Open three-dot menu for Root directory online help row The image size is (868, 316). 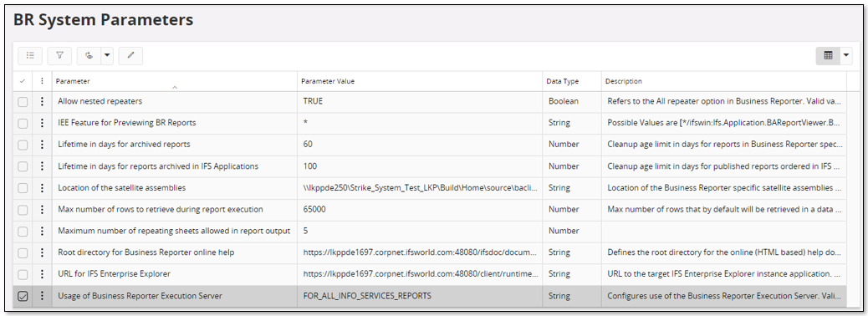(x=42, y=253)
